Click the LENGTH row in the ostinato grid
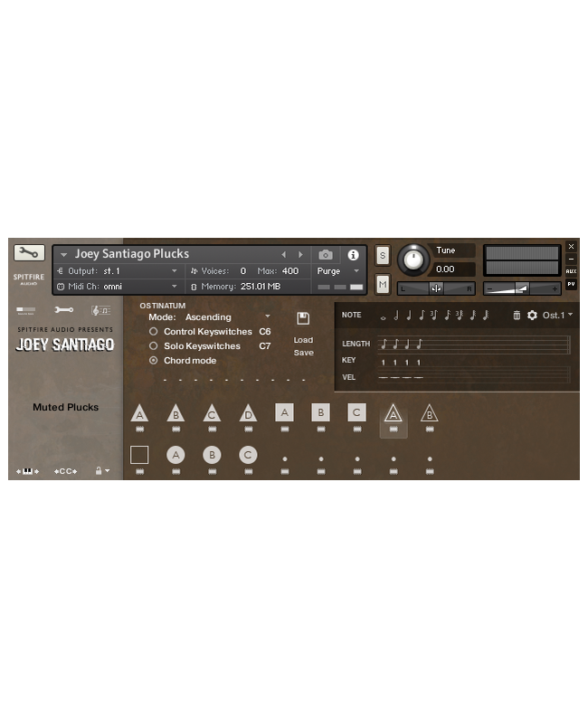This screenshot has height=718, width=588. click(x=473, y=344)
